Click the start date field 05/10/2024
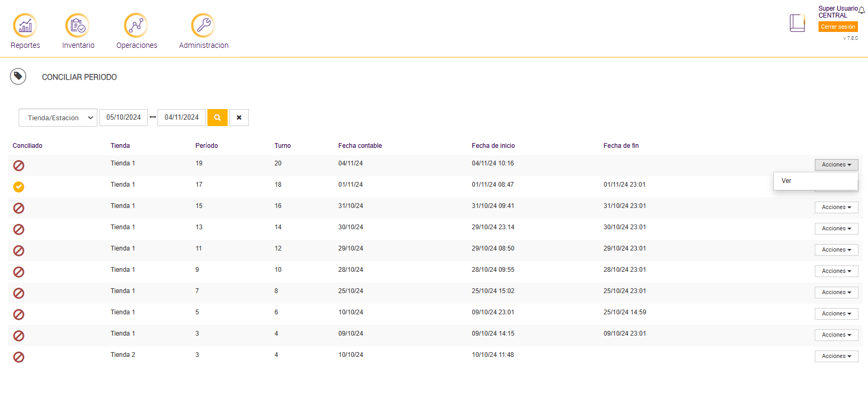The height and width of the screenshot is (400, 868). [x=123, y=118]
